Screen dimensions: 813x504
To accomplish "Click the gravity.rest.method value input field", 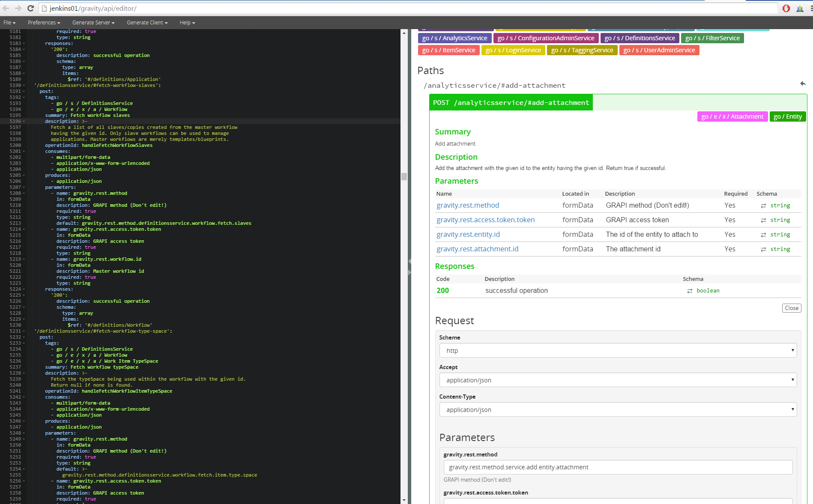I will (x=618, y=467).
